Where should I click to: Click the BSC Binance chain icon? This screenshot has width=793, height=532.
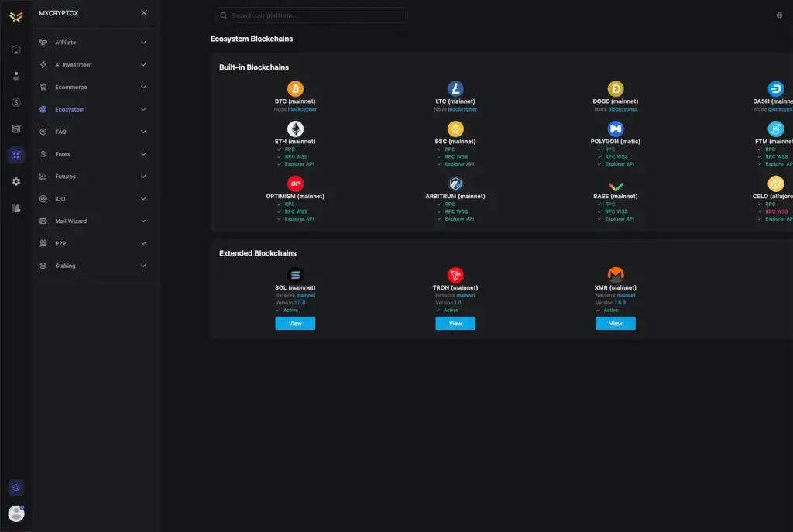tap(455, 129)
